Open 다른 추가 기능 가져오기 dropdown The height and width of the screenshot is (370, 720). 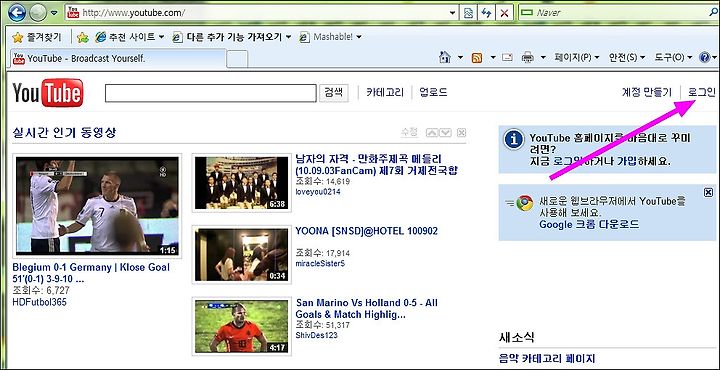tap(232, 37)
